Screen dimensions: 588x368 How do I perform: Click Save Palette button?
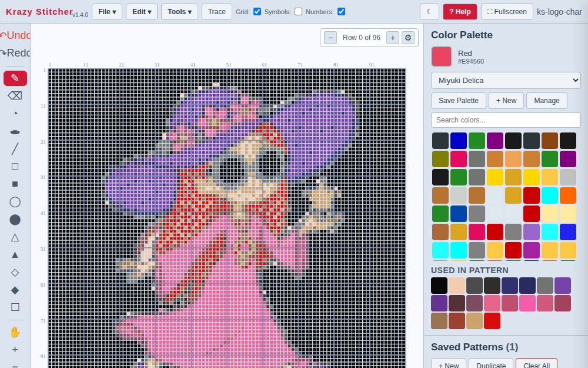pos(458,101)
